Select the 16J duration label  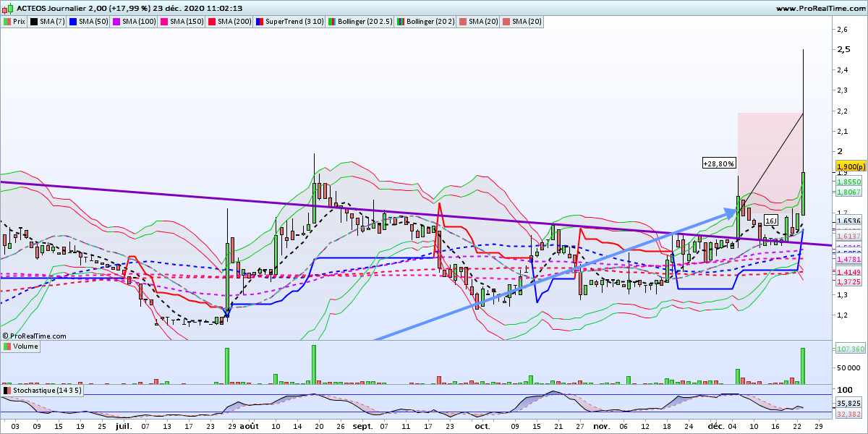pos(770,220)
